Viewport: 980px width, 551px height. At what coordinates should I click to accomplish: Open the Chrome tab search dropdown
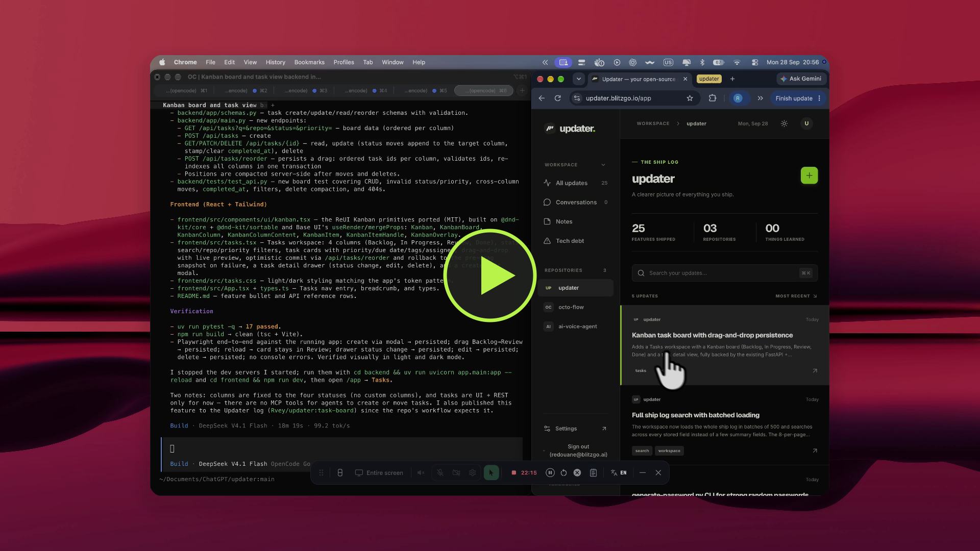578,79
